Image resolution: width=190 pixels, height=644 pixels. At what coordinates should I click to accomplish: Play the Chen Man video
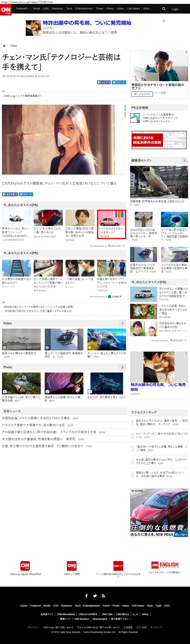[64, 139]
